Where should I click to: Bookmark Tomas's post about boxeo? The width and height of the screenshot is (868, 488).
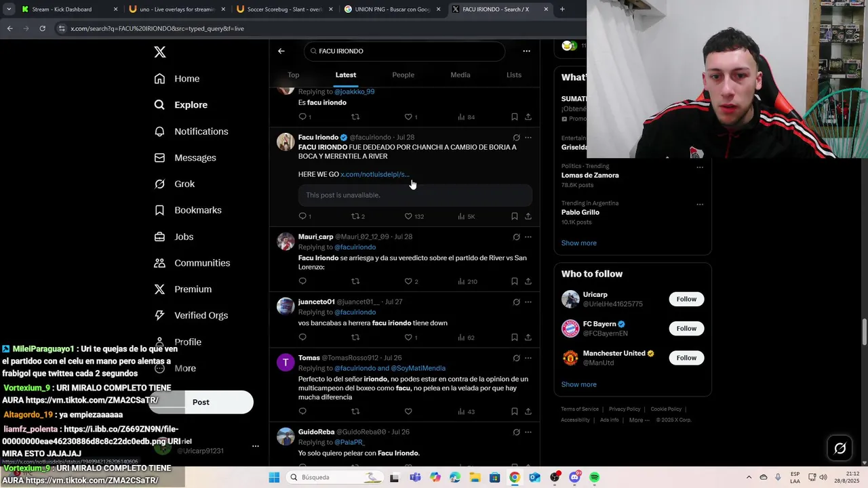click(514, 411)
